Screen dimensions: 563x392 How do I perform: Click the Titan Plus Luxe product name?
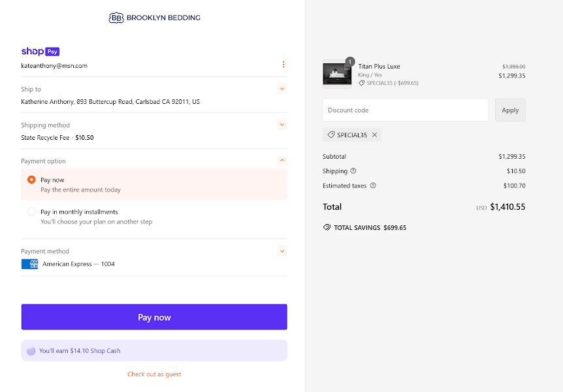(379, 67)
